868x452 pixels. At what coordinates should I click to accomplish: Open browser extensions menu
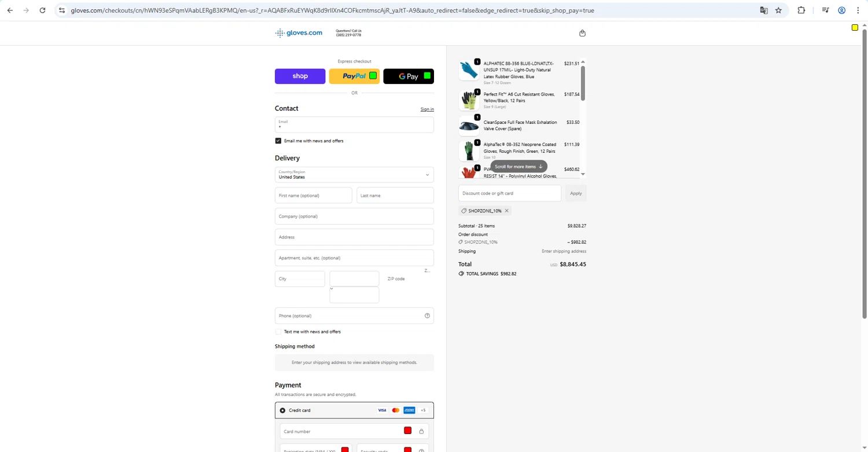click(x=801, y=10)
